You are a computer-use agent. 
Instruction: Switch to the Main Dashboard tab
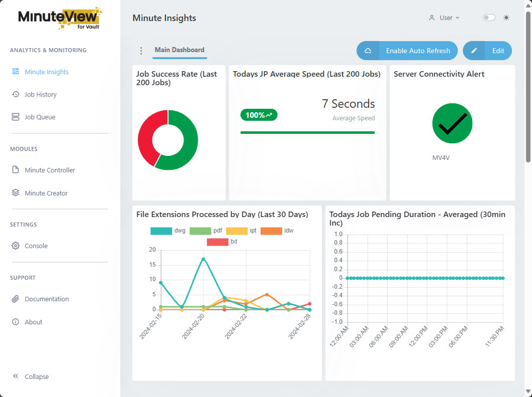click(x=179, y=50)
